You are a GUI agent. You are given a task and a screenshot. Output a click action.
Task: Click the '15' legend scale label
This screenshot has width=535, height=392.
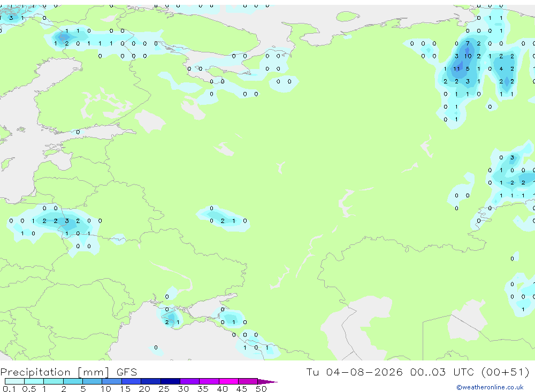point(125,389)
